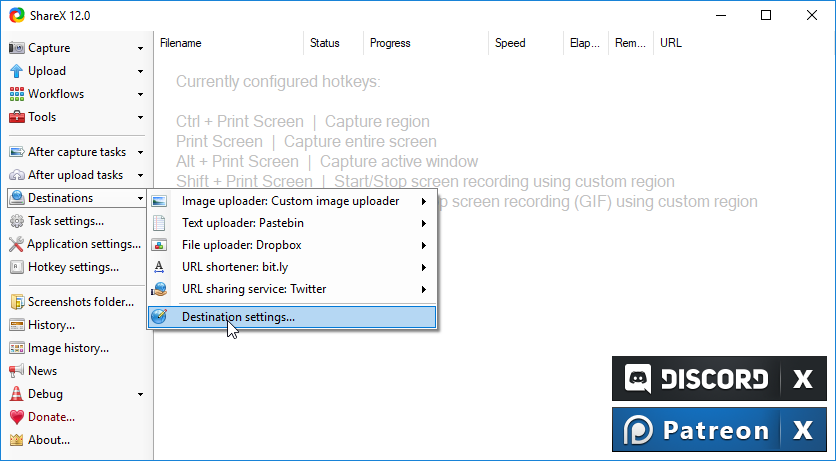836x461 pixels.
Task: Click the Hotkey settings key icon
Action: tap(17, 267)
